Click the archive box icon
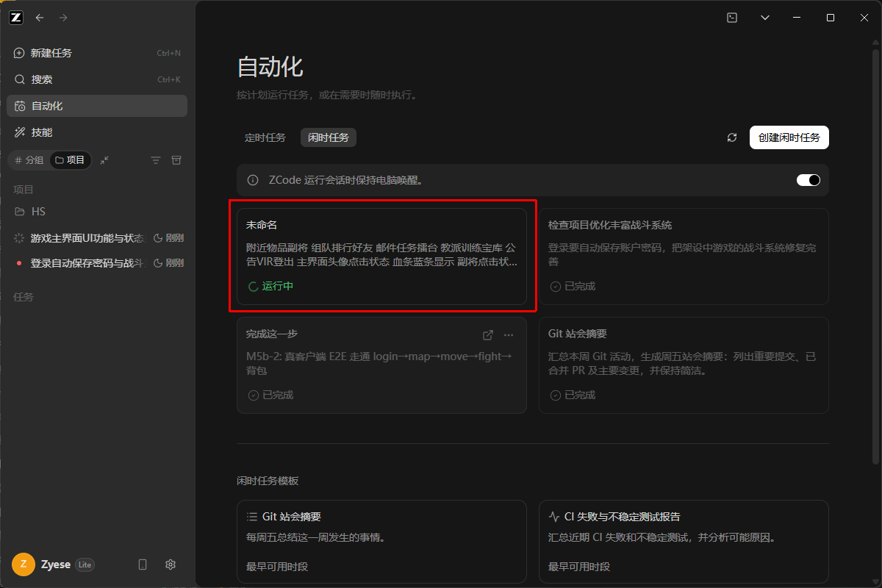The width and height of the screenshot is (882, 588). pyautogui.click(x=176, y=160)
